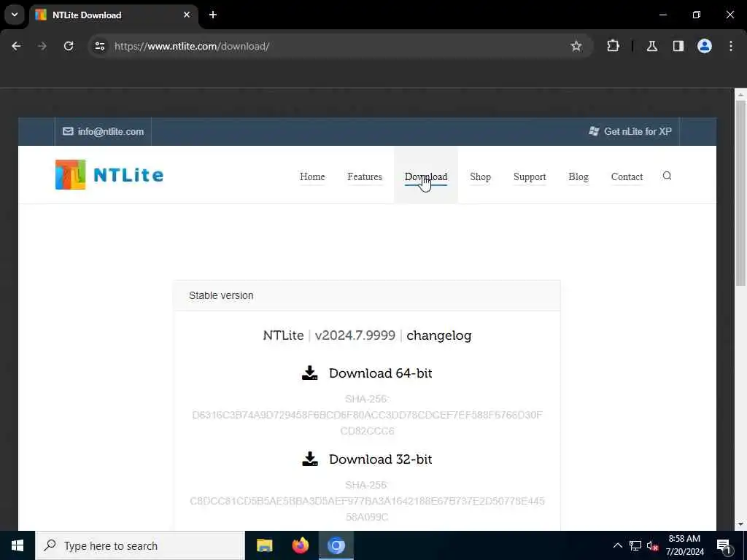The image size is (747, 560).
Task: Expand the tab search dropdown arrow
Action: [x=15, y=15]
